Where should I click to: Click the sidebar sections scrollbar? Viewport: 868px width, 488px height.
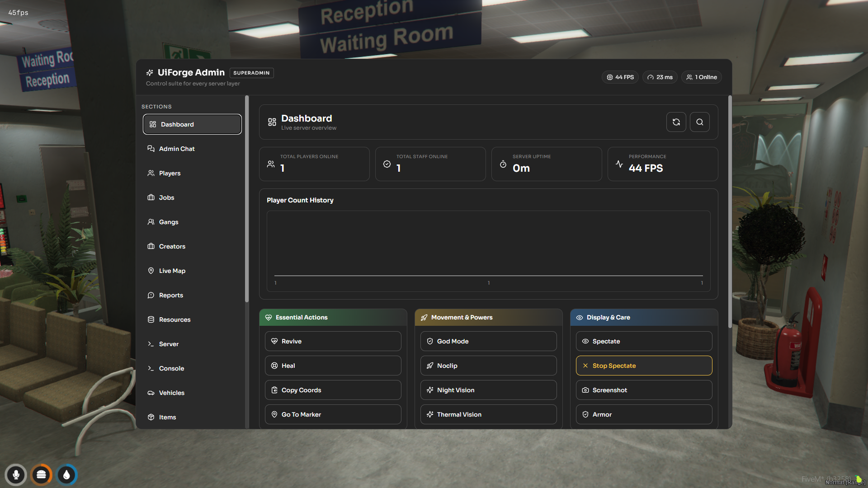click(247, 199)
